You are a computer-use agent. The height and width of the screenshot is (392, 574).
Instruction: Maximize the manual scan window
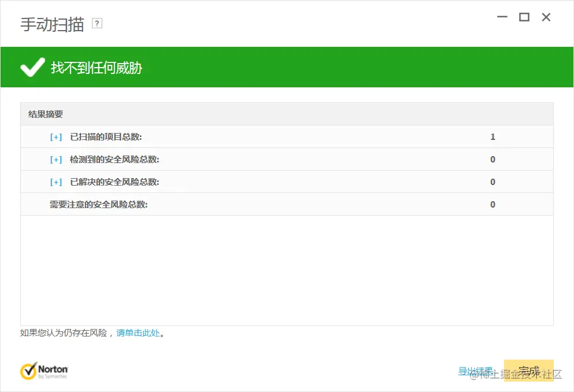[x=524, y=17]
